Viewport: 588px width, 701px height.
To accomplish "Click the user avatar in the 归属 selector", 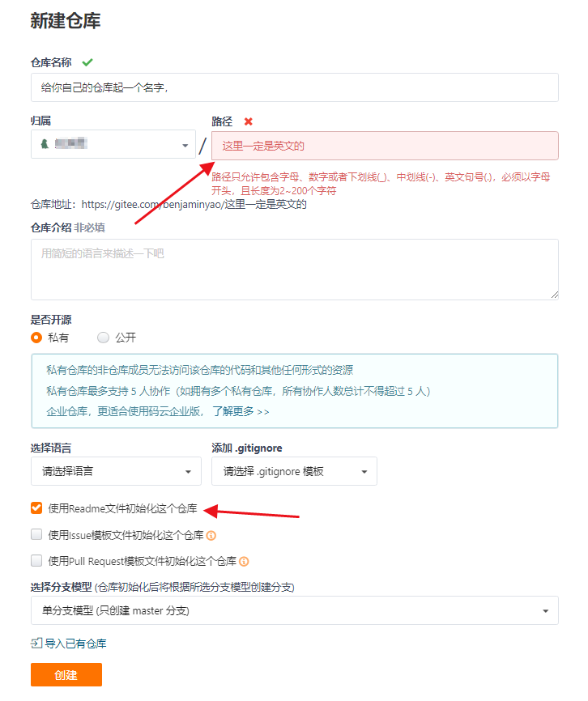I will (45, 144).
